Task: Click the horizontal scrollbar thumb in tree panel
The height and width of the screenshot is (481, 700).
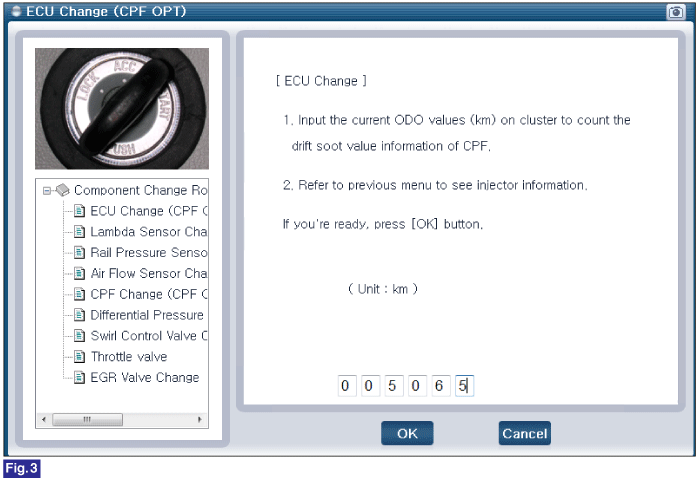Action: pos(88,419)
